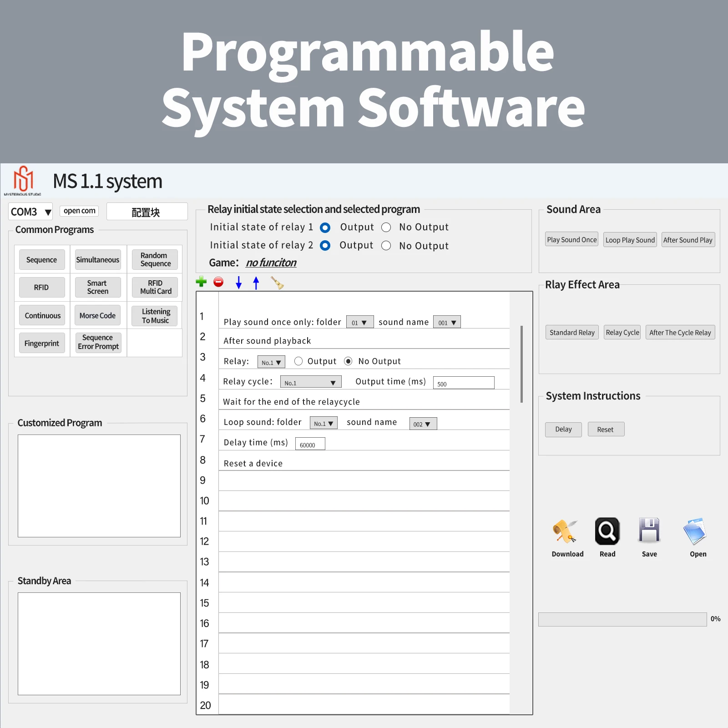
Task: Click the Customized Program list box
Action: [99, 486]
